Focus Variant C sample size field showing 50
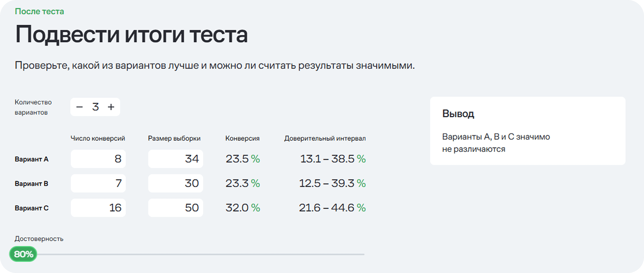 [176, 208]
